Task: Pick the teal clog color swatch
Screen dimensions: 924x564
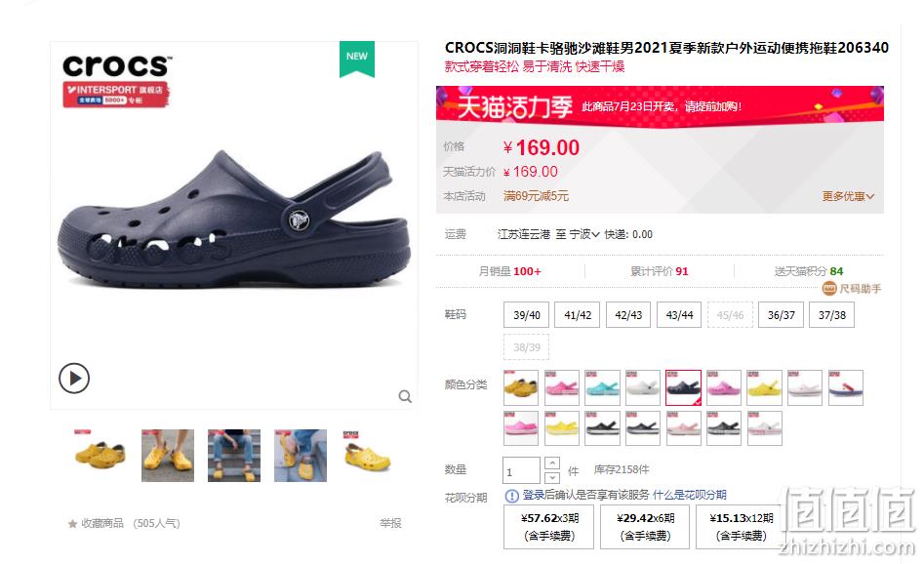Action: point(602,387)
